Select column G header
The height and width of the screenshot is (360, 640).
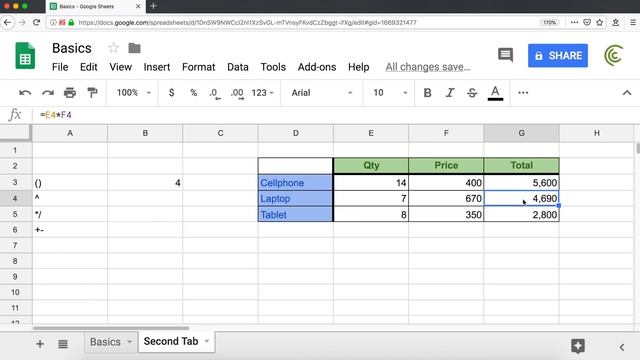point(521,133)
